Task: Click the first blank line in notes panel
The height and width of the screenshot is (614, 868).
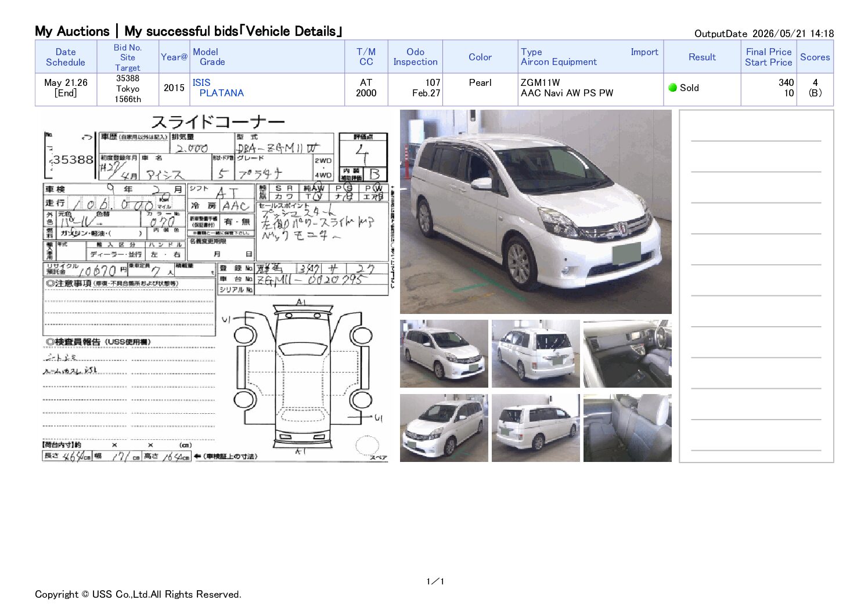Action: coord(756,140)
